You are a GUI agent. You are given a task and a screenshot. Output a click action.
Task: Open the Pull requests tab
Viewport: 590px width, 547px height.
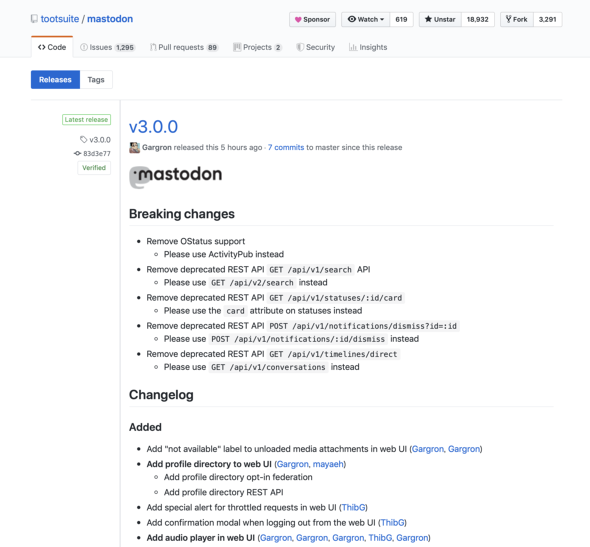pos(184,47)
